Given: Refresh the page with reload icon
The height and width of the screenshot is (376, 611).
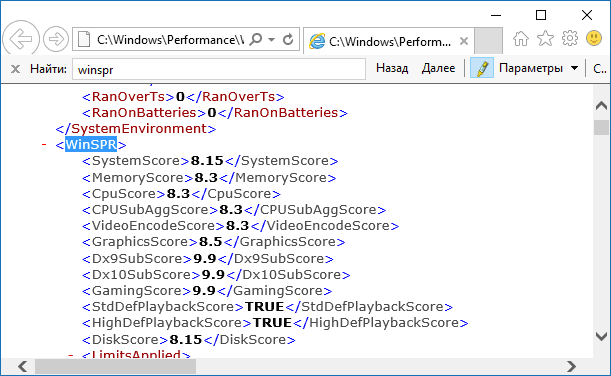Looking at the screenshot, I should pos(288,39).
